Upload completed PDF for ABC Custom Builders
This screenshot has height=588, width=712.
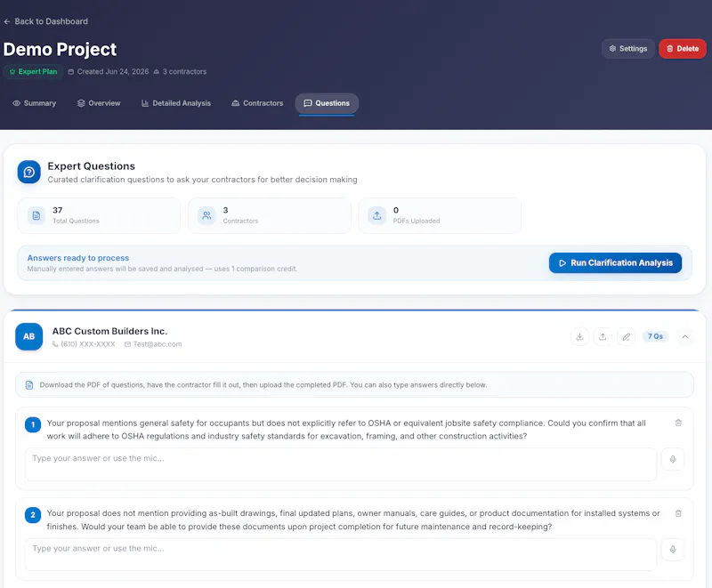click(x=603, y=336)
